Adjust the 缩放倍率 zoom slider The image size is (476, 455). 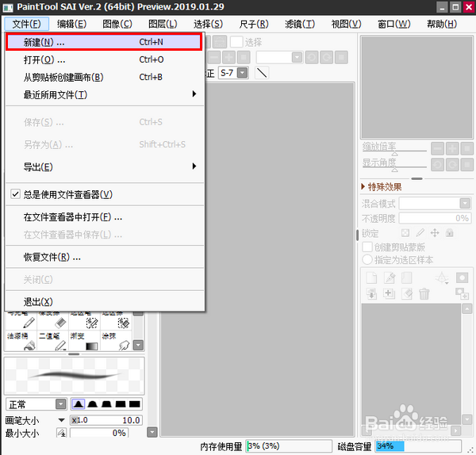click(x=394, y=151)
